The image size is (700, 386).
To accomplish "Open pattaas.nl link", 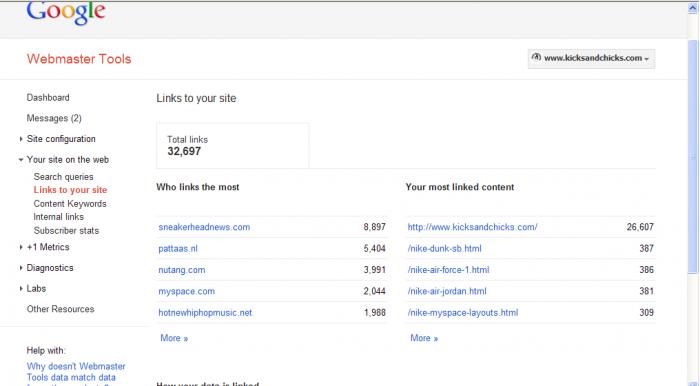I will tap(178, 249).
